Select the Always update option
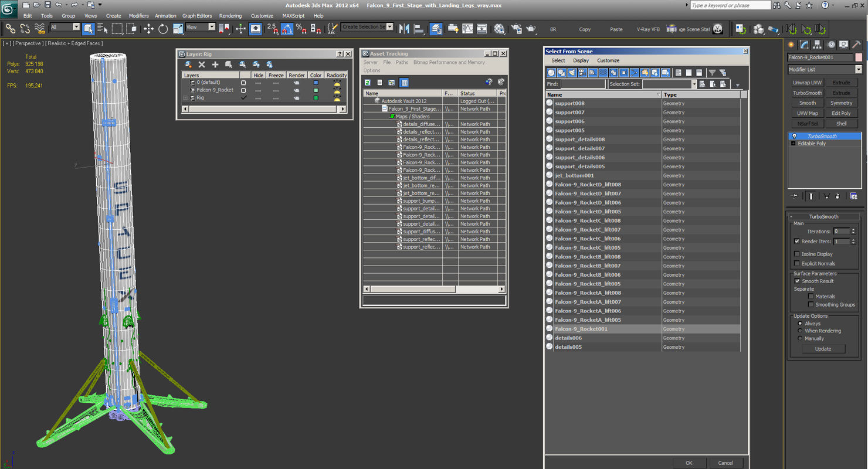Image resolution: width=868 pixels, height=469 pixels. (x=799, y=324)
